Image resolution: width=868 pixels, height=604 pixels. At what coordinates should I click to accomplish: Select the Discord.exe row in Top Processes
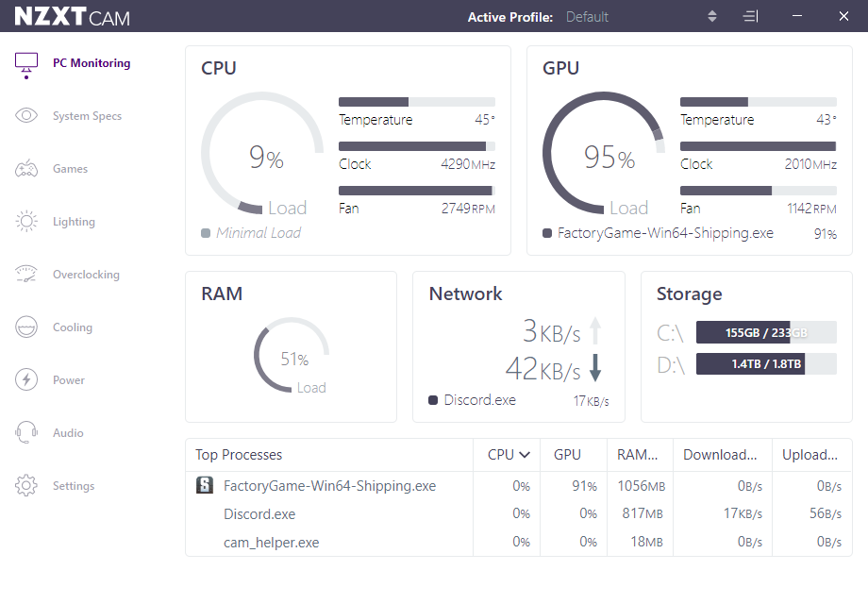point(259,514)
